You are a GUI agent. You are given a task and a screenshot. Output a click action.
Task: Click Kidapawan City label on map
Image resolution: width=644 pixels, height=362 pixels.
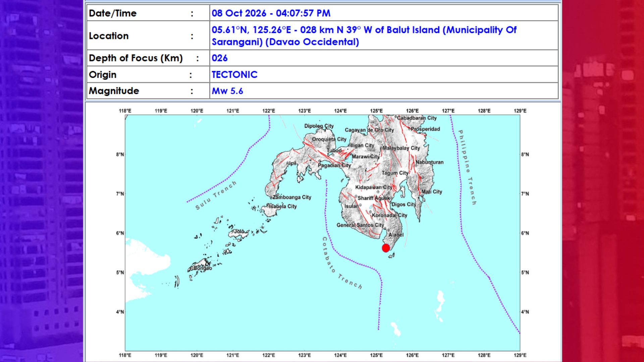374,187
